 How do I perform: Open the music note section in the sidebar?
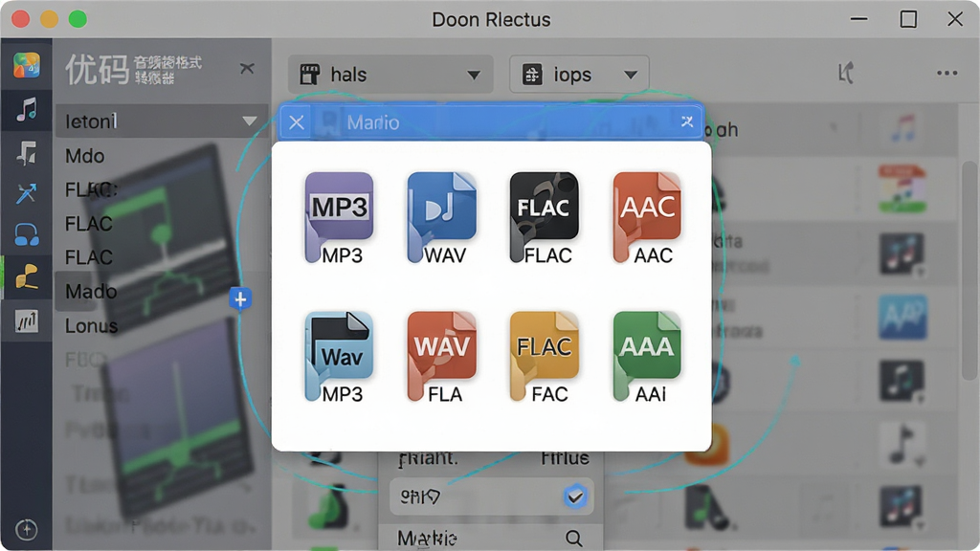26,109
